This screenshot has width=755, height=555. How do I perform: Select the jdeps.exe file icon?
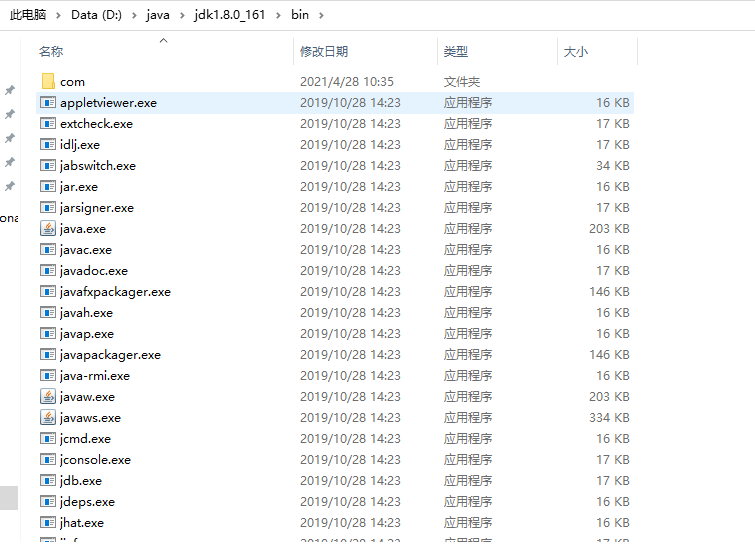(48, 502)
